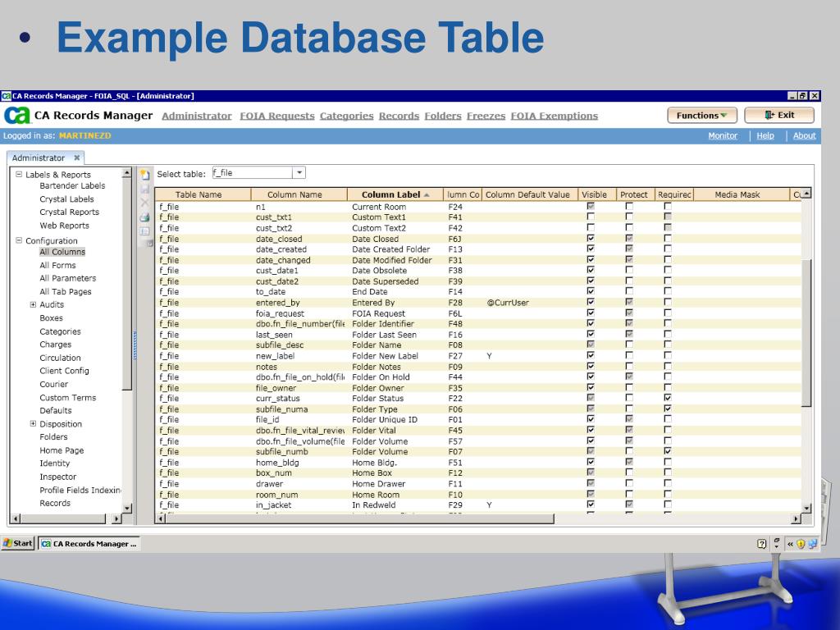
Task: Expand the Disposition tree node
Action: pyautogui.click(x=33, y=424)
